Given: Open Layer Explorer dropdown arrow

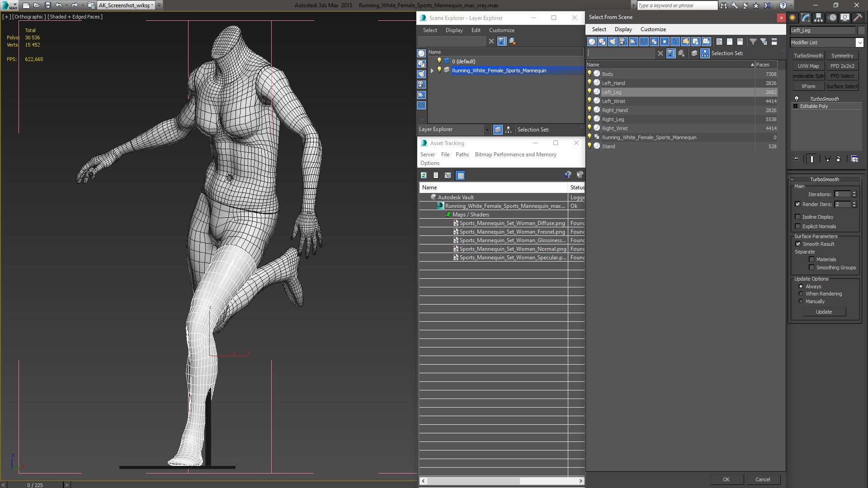Looking at the screenshot, I should [x=487, y=130].
